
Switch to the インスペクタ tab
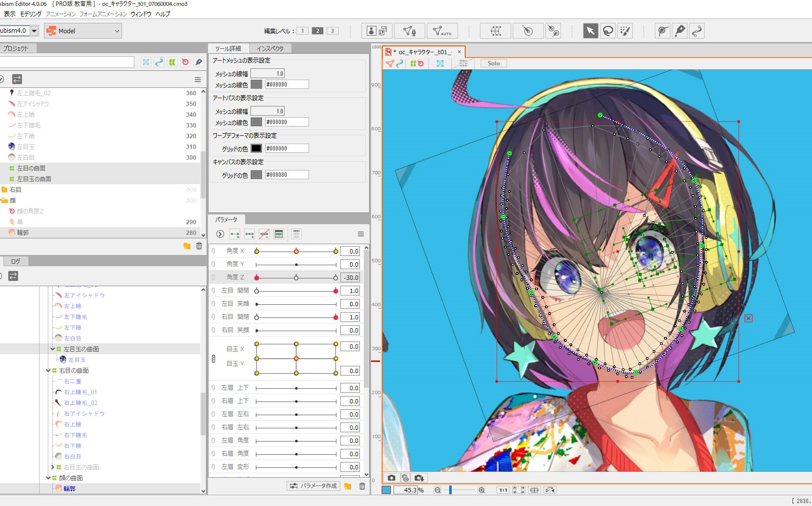tap(270, 48)
